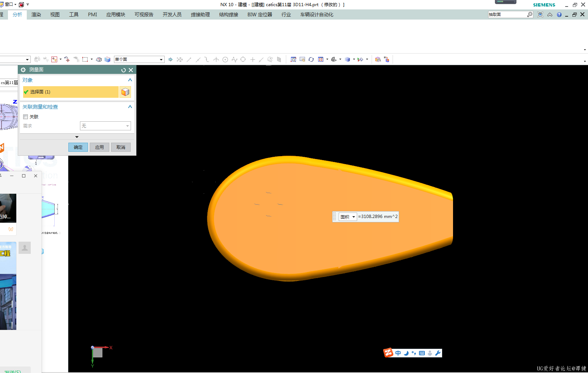The image size is (588, 373).
Task: Open the 应用模块 tab
Action: click(116, 14)
